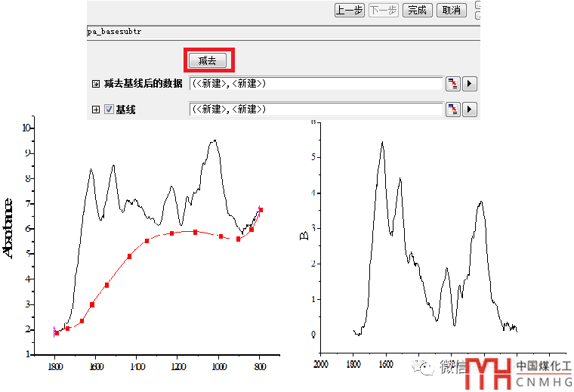This screenshot has width=574, height=392.
Task: Click x-axis label 1200 in left graph
Action: click(178, 366)
